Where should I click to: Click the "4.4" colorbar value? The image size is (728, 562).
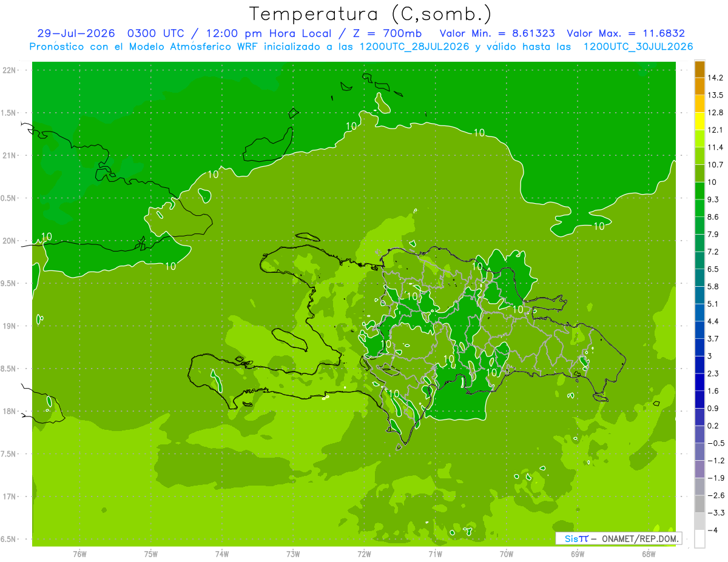(713, 321)
